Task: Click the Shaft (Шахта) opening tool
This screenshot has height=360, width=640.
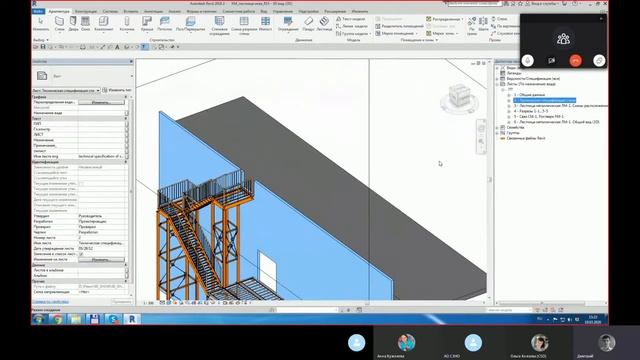Action: 483,24
